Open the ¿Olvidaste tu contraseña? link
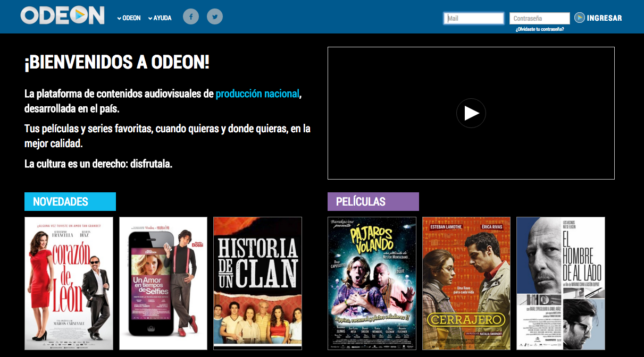Image resolution: width=644 pixels, height=357 pixels. pos(540,29)
